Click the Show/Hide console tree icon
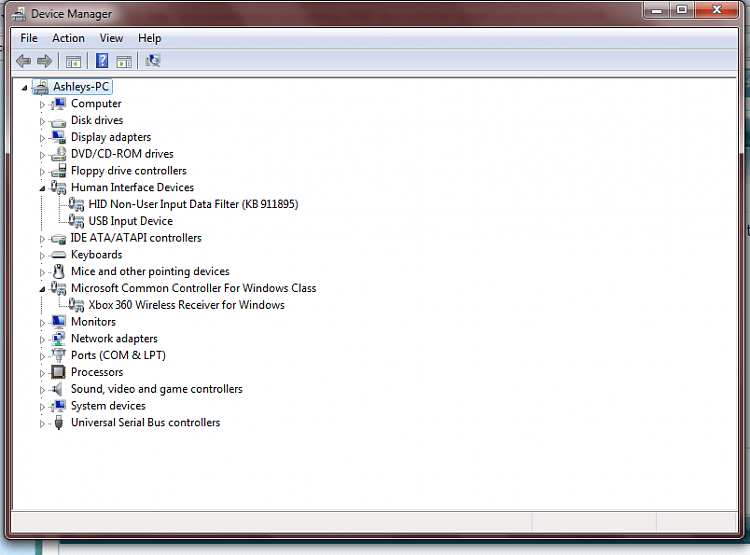This screenshot has height=555, width=750. (x=73, y=61)
